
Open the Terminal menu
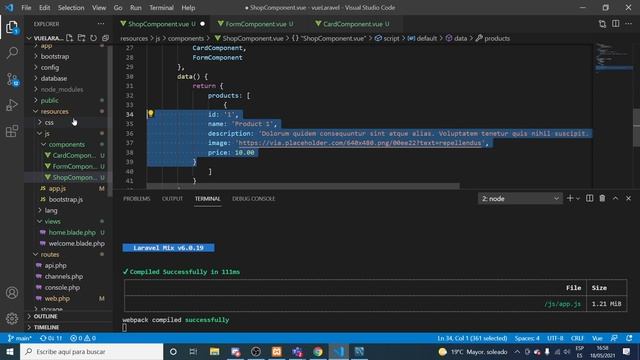[161, 7]
